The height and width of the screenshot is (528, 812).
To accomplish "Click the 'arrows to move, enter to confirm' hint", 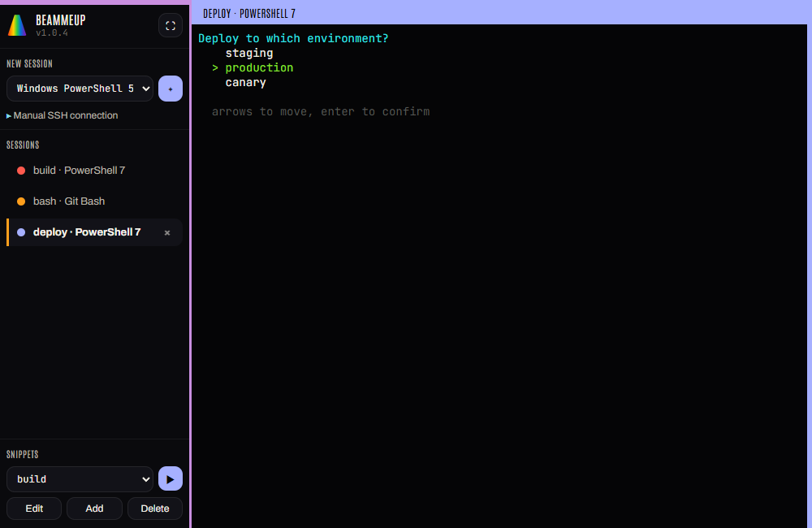I will pos(321,111).
